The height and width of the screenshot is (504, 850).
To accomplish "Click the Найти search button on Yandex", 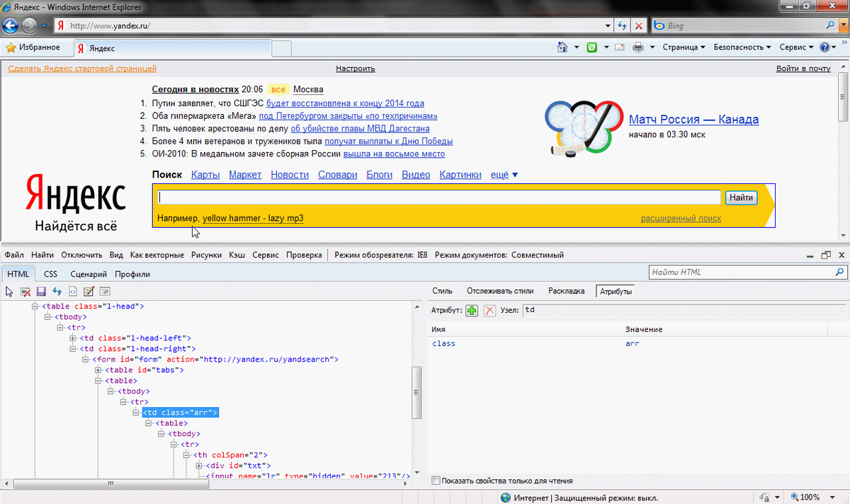I will [741, 197].
